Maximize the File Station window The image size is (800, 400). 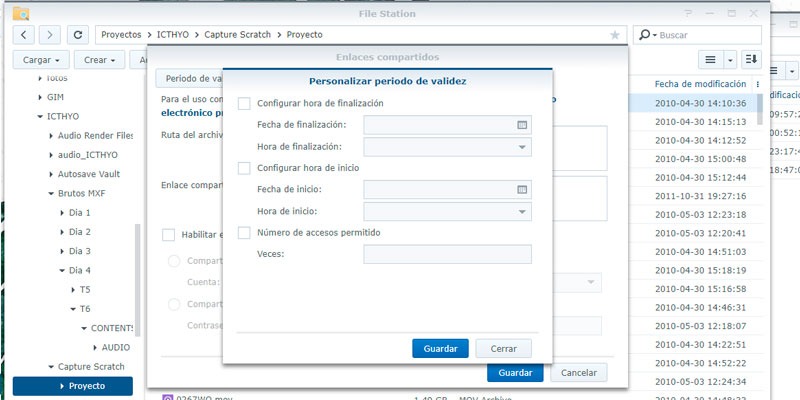point(732,14)
